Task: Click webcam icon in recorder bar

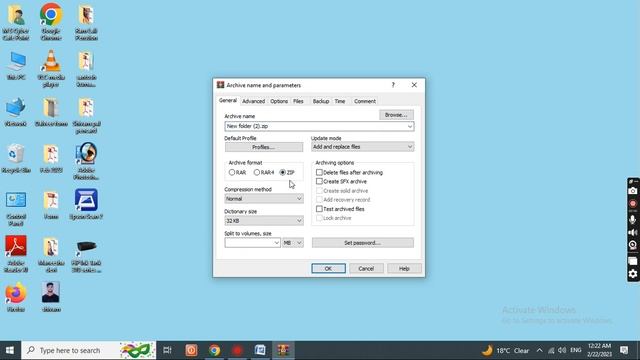Action: pos(633,245)
